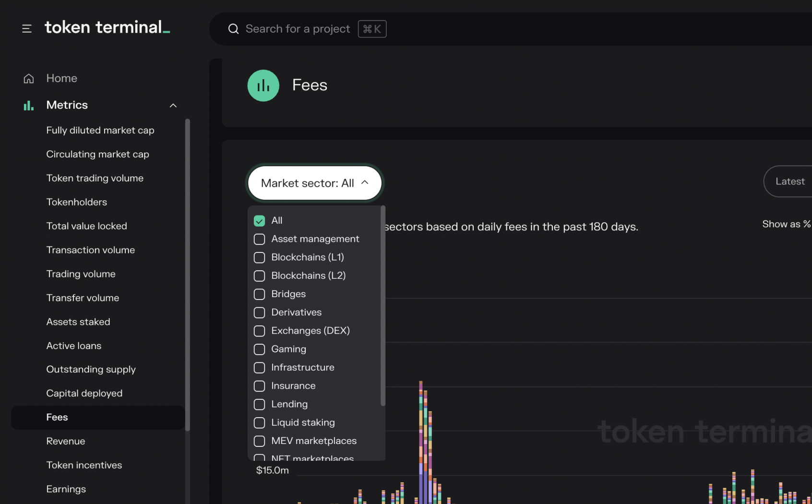Check the Blockchains (L2) checkbox

259,276
